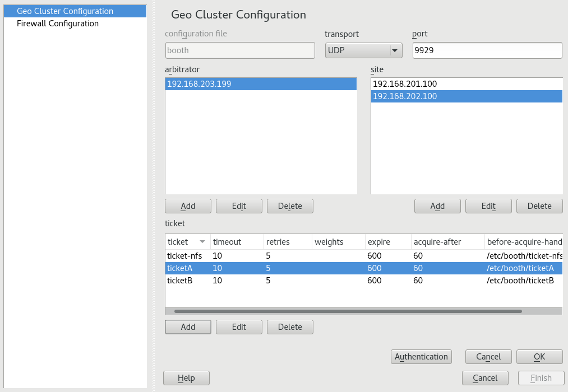Open Firewall Configuration in sidebar

pyautogui.click(x=58, y=24)
